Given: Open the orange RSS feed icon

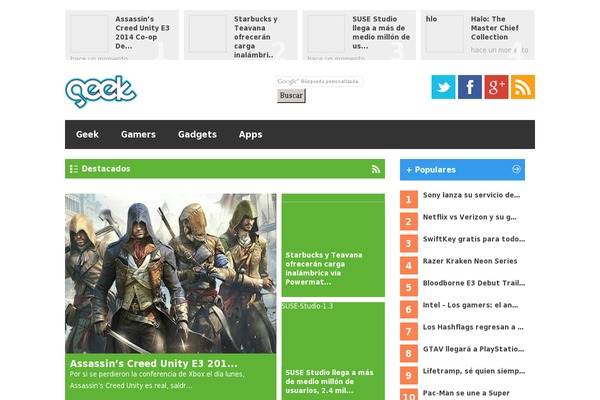Looking at the screenshot, I should [x=523, y=87].
